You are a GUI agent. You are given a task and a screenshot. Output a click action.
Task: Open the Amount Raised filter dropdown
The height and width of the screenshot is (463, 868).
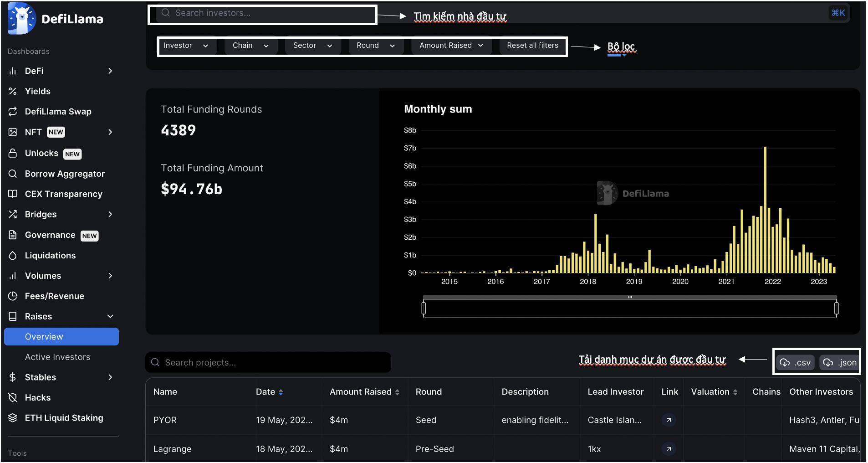click(451, 46)
